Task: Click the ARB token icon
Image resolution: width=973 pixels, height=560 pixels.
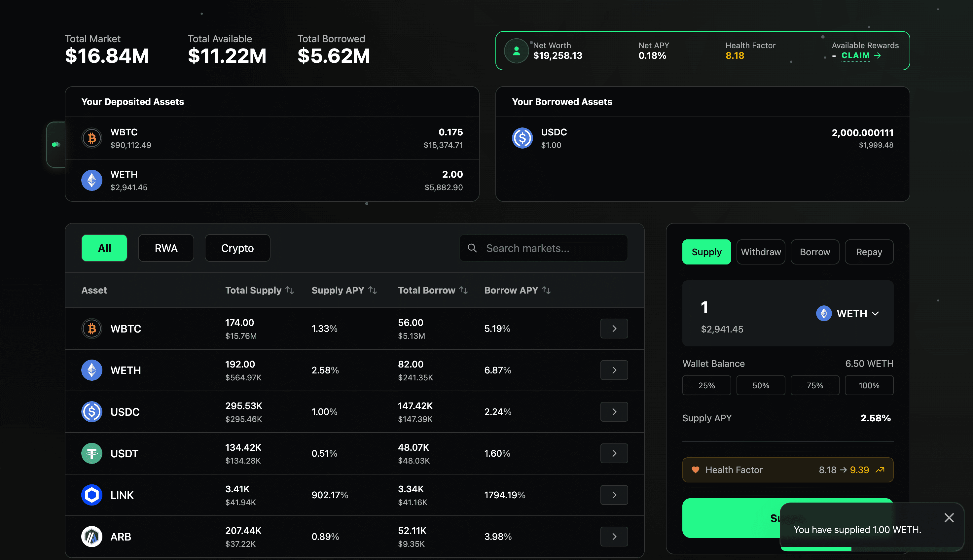Action: coord(91,537)
